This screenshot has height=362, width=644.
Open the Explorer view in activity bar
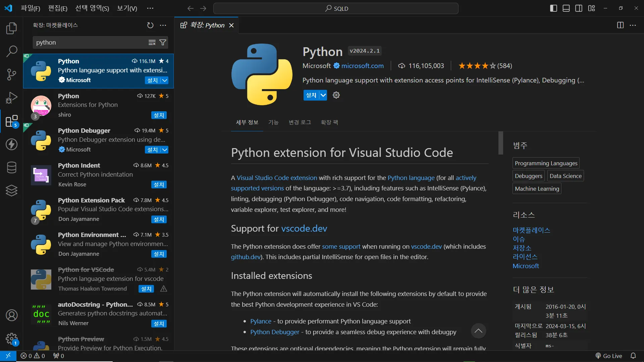pyautogui.click(x=11, y=28)
